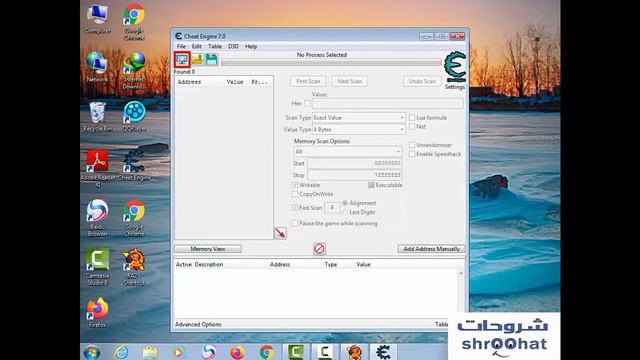Screen dimensions: 640x360
Task: Open the Windows Start menu orb
Action: tap(91, 352)
